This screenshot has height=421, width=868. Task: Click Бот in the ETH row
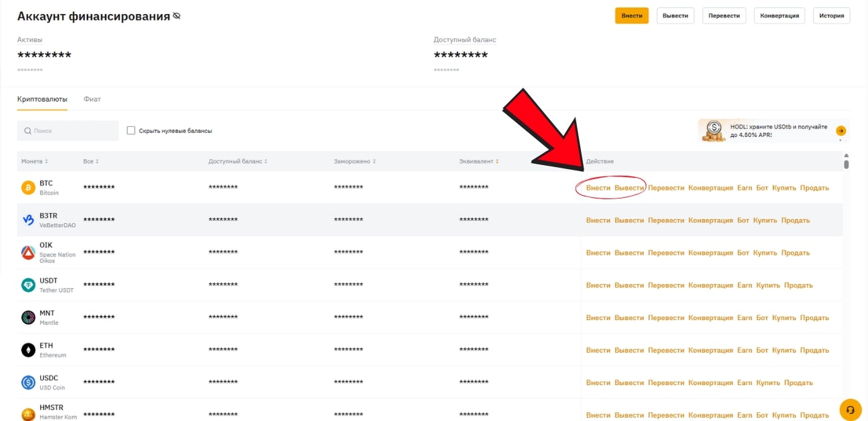(763, 350)
